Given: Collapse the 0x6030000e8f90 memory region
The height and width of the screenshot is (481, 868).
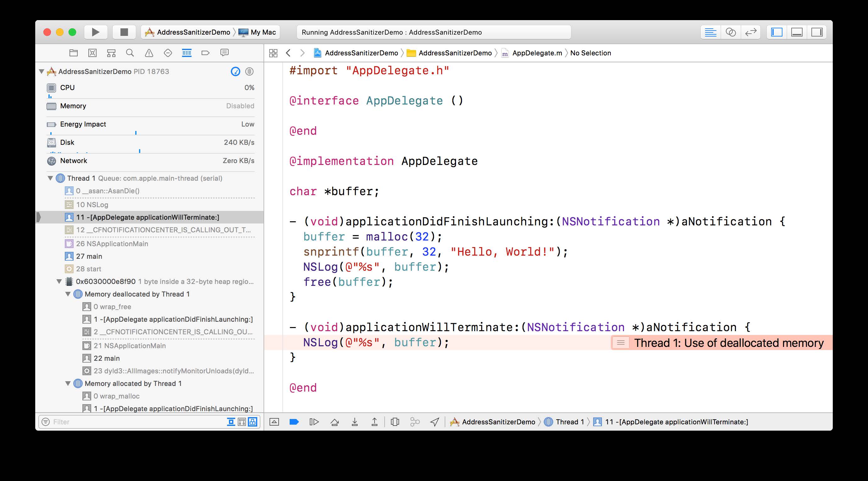Looking at the screenshot, I should (x=59, y=281).
